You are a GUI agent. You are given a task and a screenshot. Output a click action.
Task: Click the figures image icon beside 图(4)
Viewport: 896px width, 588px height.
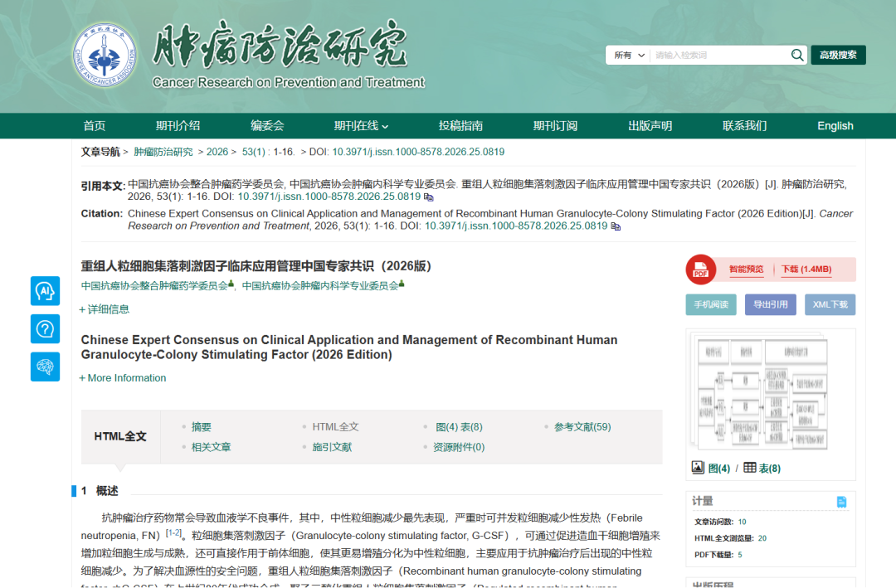point(698,468)
